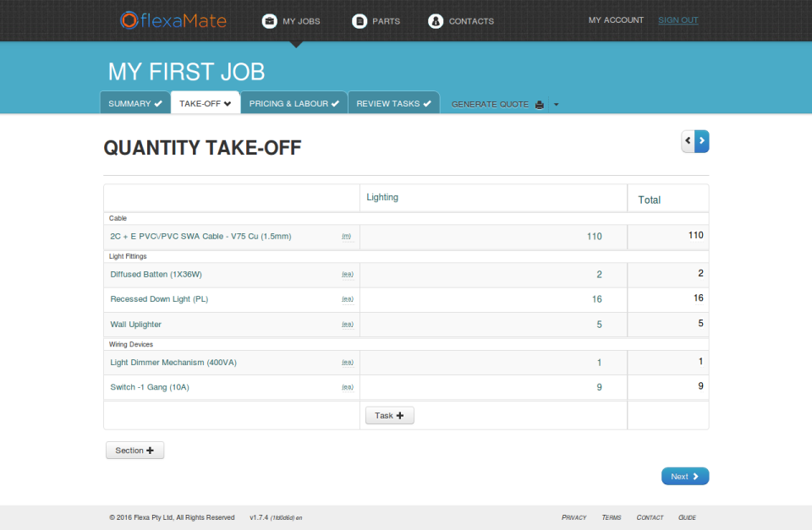The image size is (812, 530).
Task: Add a new Section
Action: point(134,451)
